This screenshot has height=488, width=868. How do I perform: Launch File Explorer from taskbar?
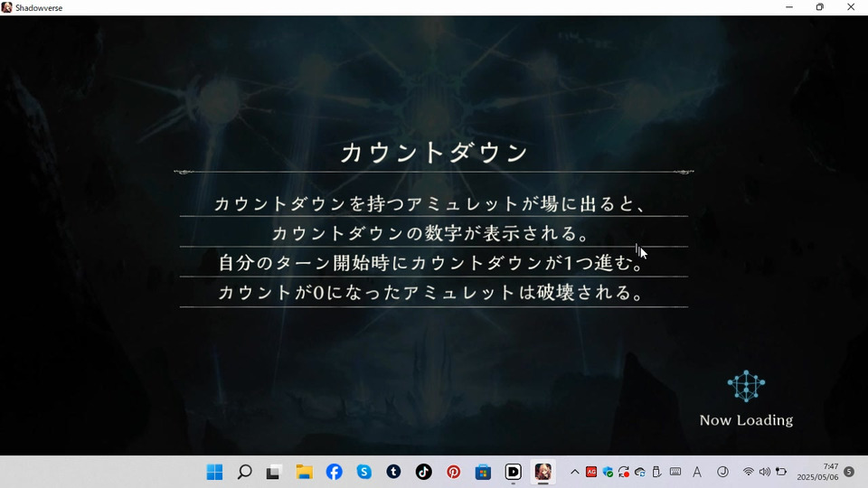(304, 472)
